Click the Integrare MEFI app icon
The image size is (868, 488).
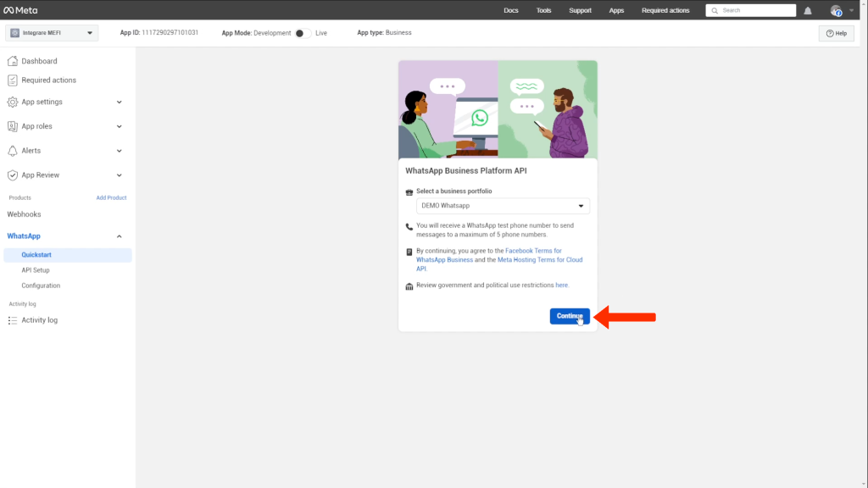tap(15, 33)
